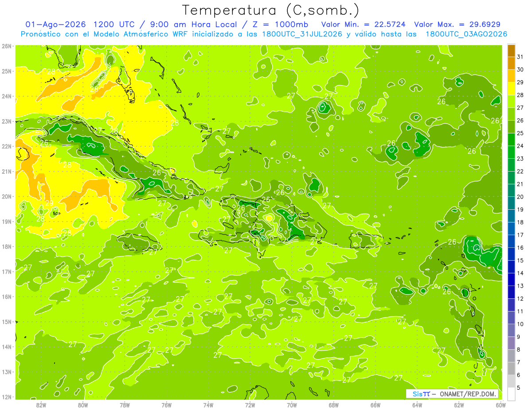
Task: Click the 16N latitude axis label
Action: (7, 297)
